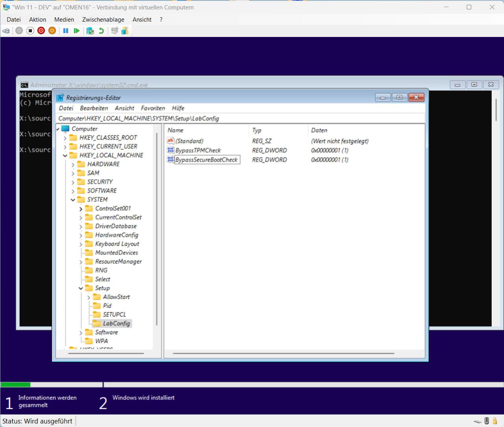The width and height of the screenshot is (504, 427).
Task: Sort values by Name column header
Action: point(207,130)
